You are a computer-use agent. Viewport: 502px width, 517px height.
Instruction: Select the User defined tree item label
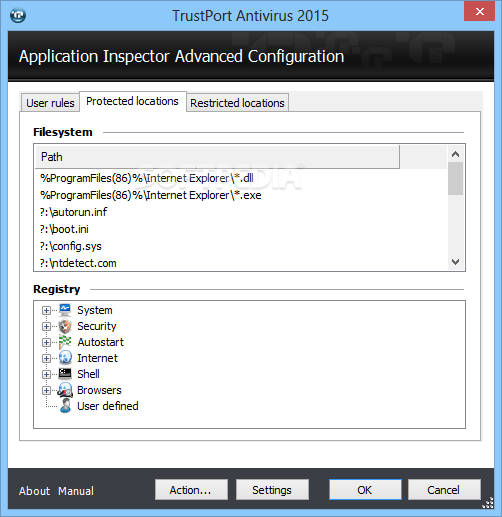click(108, 406)
